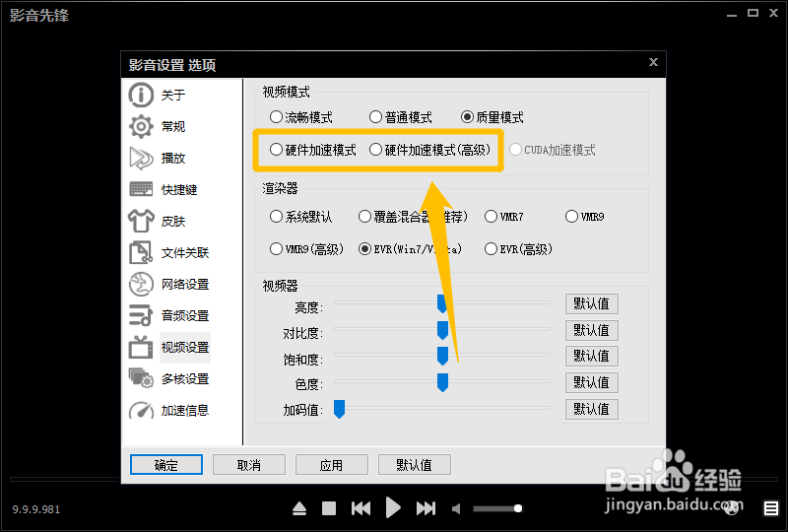Skip to the previous track
The width and height of the screenshot is (788, 532).
point(361,509)
